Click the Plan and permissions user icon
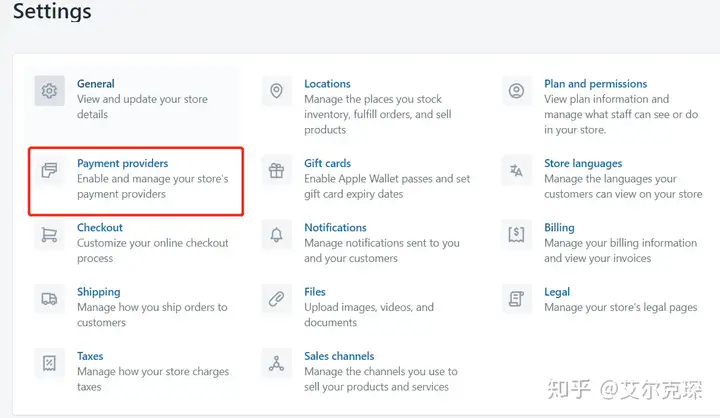The width and height of the screenshot is (720, 418). tap(517, 90)
